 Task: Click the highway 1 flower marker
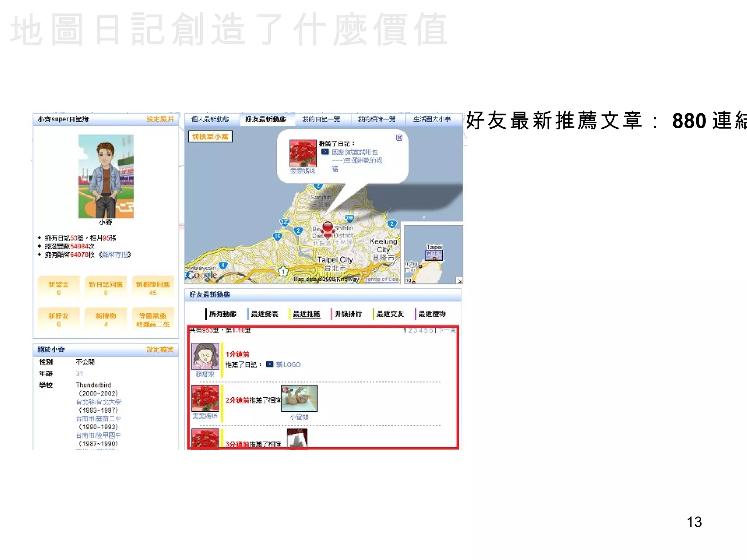pyautogui.click(x=283, y=271)
